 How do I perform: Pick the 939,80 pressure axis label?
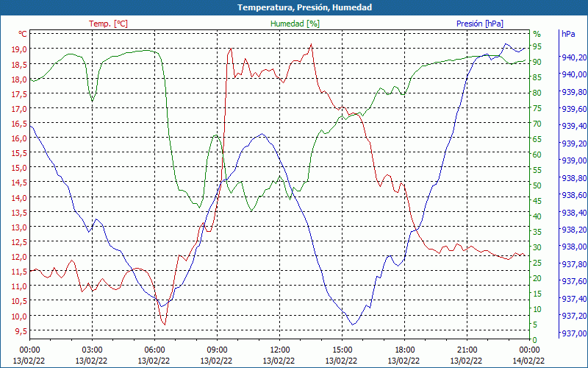coord(574,91)
